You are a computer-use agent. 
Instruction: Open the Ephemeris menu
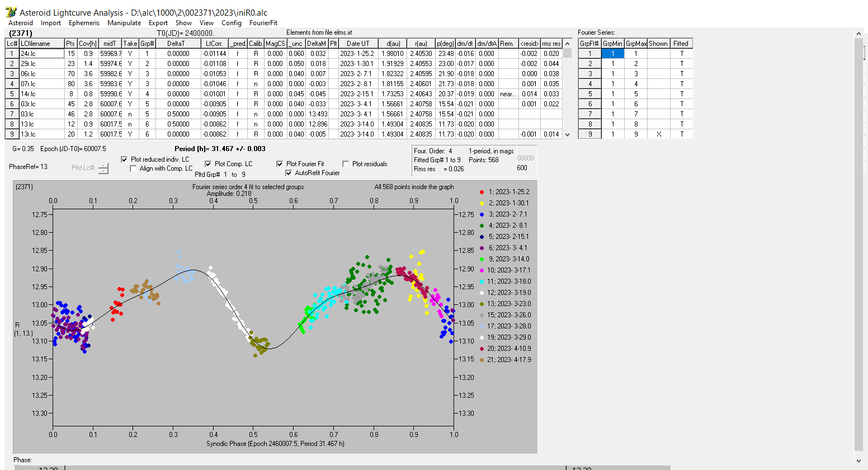coord(84,23)
